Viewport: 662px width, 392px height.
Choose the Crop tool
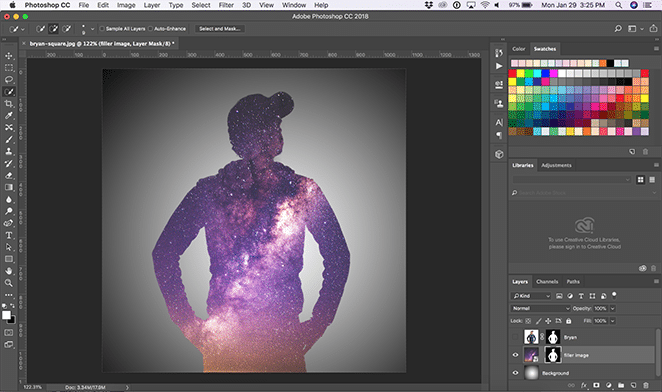(8, 103)
